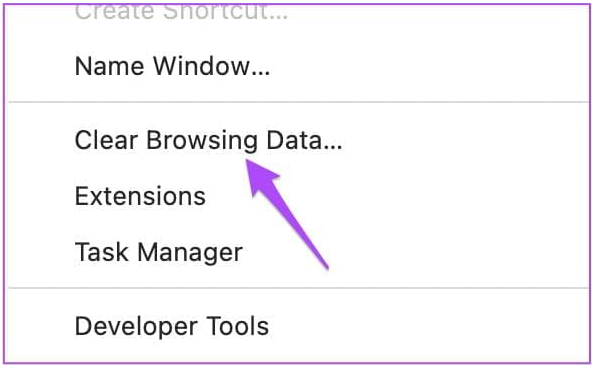Click the word Clear in the menu
Screen dimensions: 594x370
(x=106, y=140)
